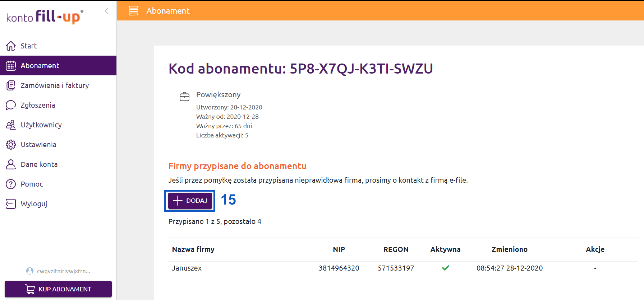This screenshot has height=300, width=644.
Task: Click the green Aktywna checkmark for Januszex
Action: [446, 268]
